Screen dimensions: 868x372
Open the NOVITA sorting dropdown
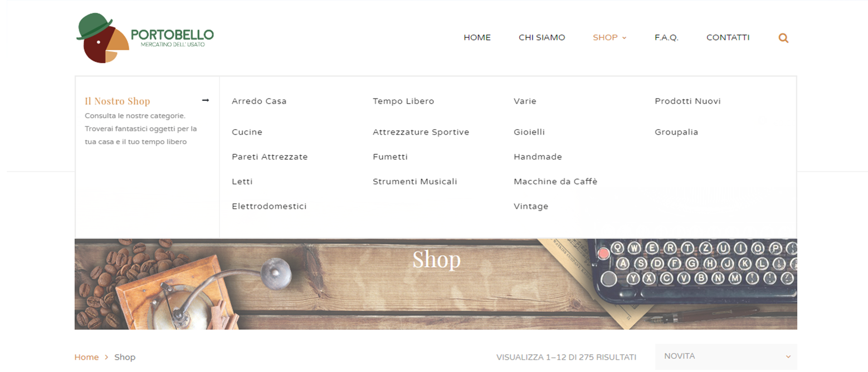[726, 356]
